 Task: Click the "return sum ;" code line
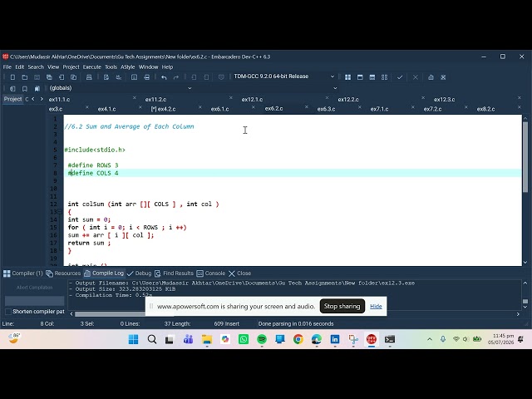click(89, 243)
